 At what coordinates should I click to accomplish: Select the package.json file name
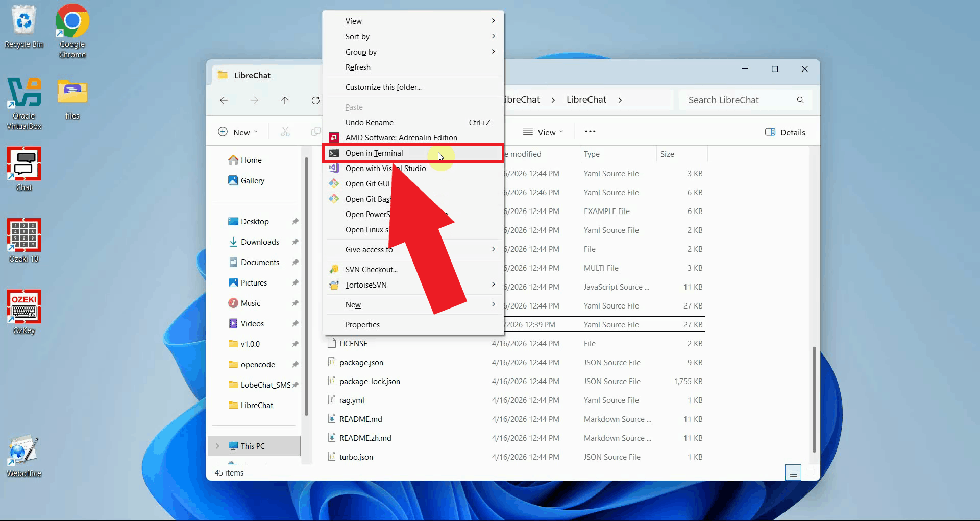[x=361, y=363]
